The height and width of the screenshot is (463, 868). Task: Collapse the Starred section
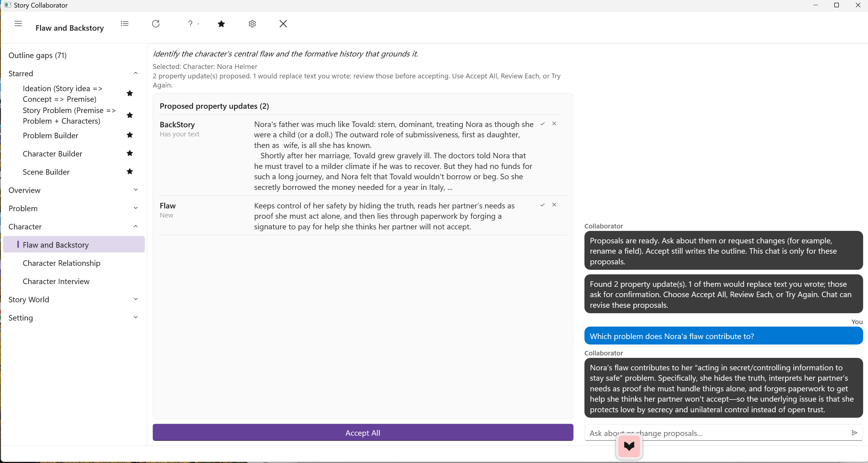pos(136,73)
